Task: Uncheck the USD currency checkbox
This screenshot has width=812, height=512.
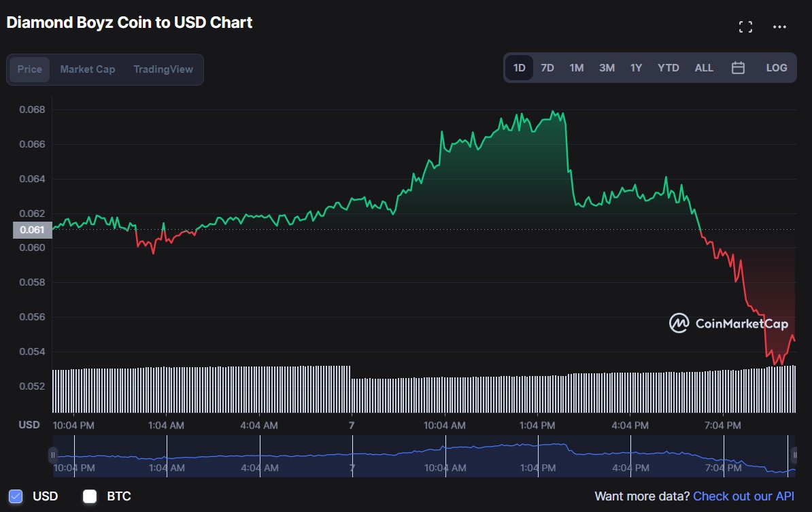Action: [16, 496]
